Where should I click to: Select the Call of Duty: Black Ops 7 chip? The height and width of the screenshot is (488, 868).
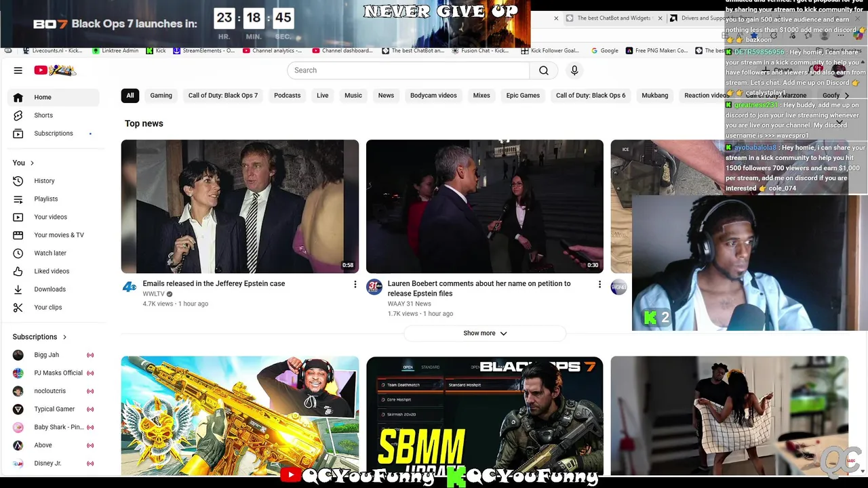[223, 96]
